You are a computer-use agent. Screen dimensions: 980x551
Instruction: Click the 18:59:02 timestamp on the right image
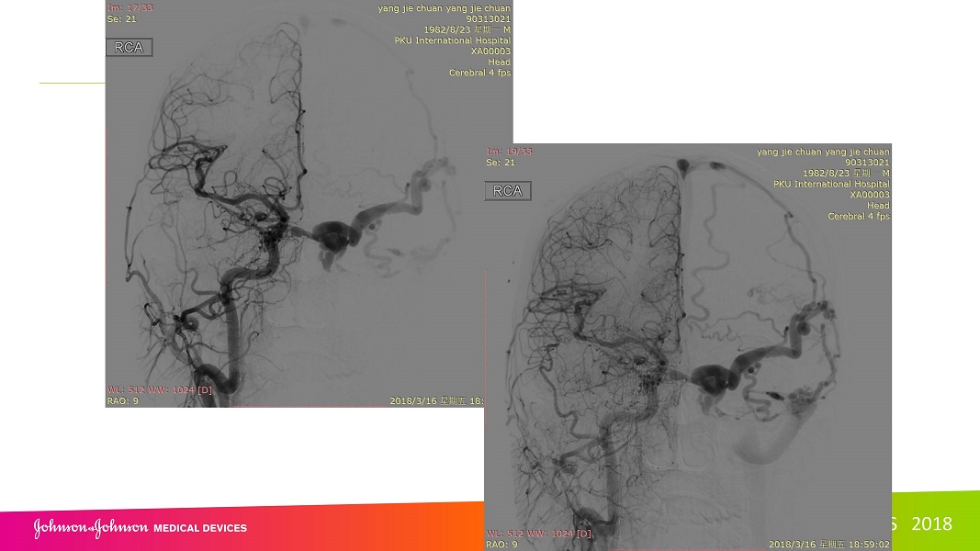(868, 545)
